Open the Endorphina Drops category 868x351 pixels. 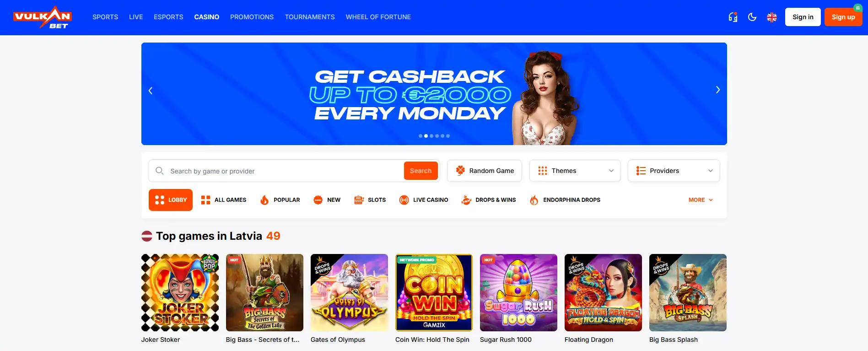(565, 200)
